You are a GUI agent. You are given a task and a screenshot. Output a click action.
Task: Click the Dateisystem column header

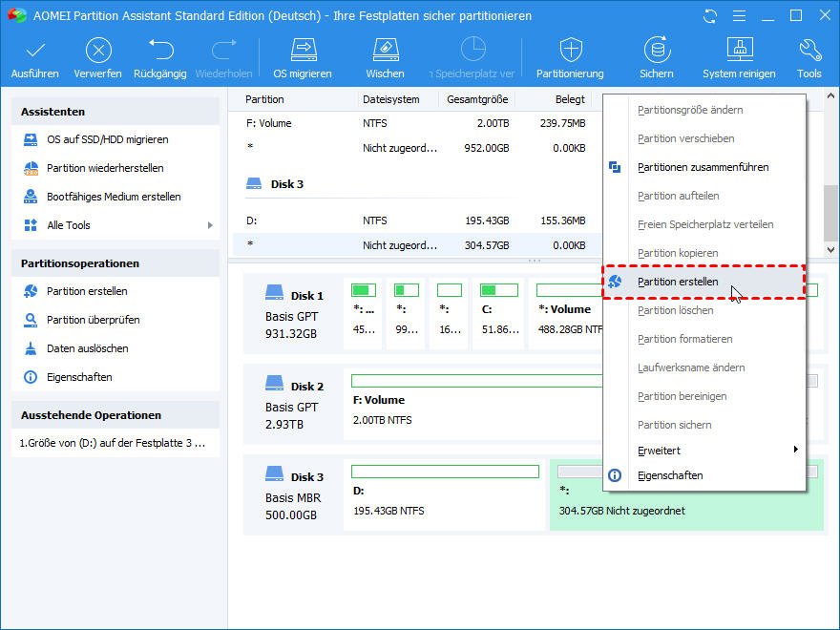(x=391, y=99)
